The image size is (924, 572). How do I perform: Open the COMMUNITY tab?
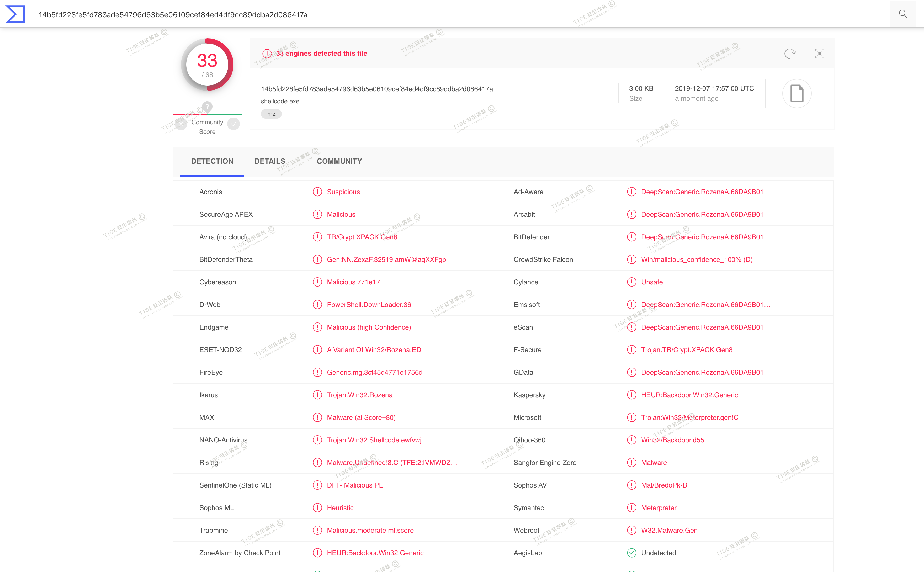339,162
